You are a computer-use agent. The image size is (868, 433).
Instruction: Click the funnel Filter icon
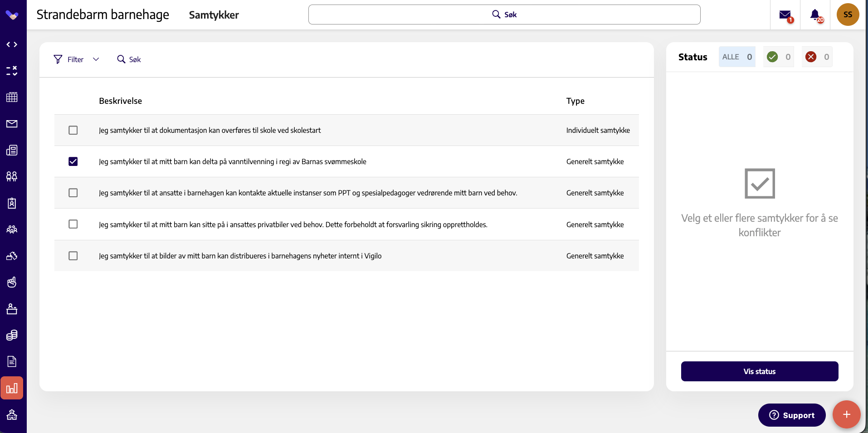pos(58,59)
